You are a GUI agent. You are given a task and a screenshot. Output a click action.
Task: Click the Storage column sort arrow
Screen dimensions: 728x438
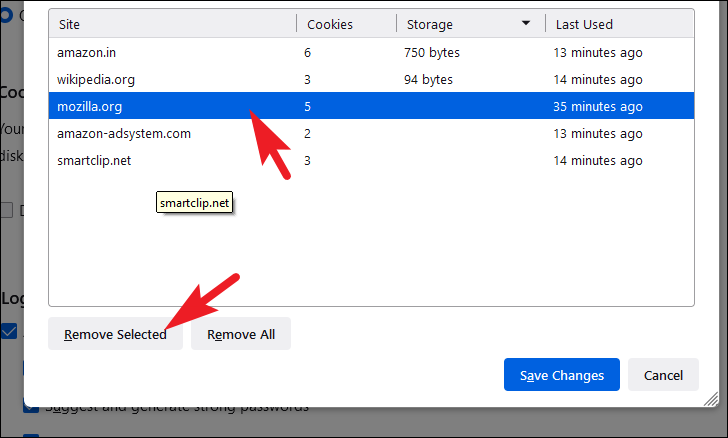point(526,23)
